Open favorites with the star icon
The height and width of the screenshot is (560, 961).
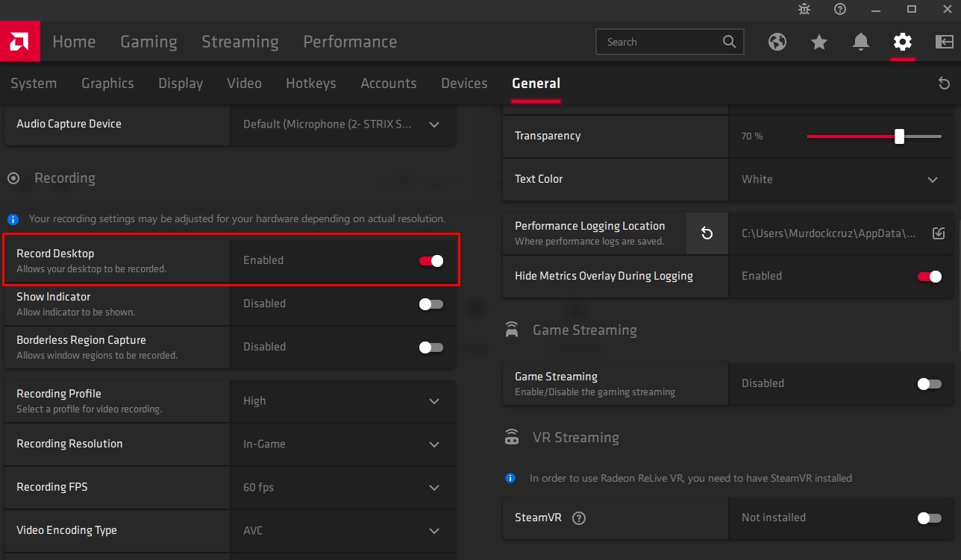818,43
